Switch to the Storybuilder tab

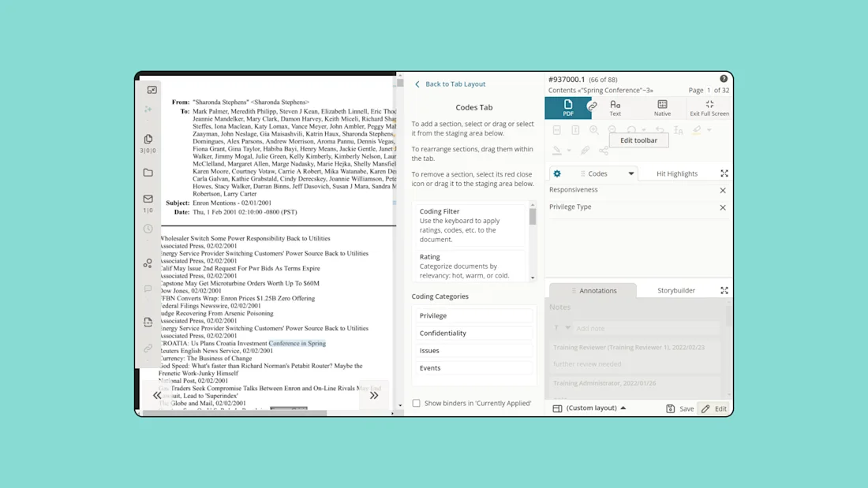tap(676, 290)
